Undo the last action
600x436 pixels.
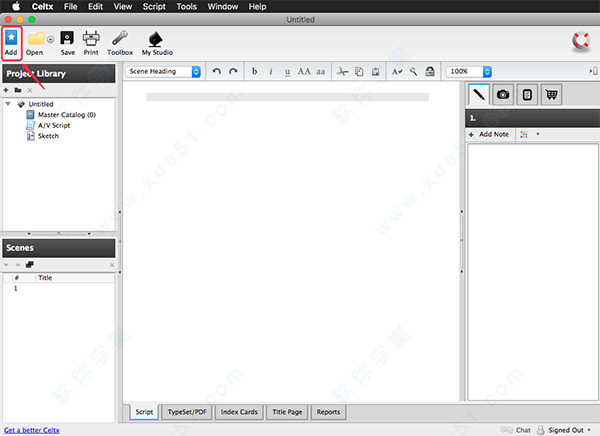pyautogui.click(x=217, y=72)
